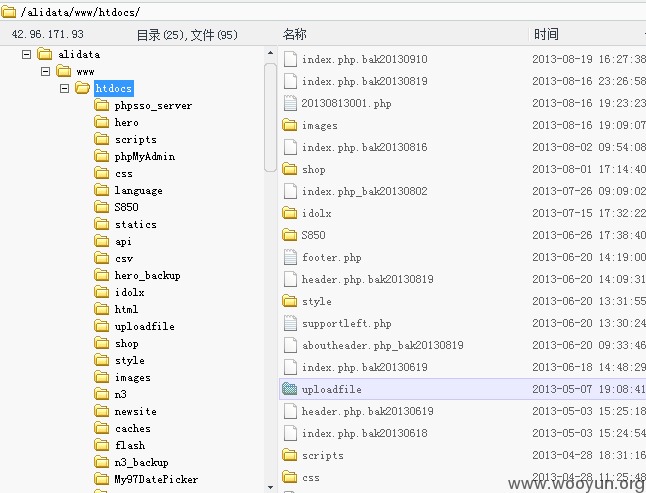Click the /alidata/www/htdocs/ path field
The image size is (646, 493).
tap(323, 12)
